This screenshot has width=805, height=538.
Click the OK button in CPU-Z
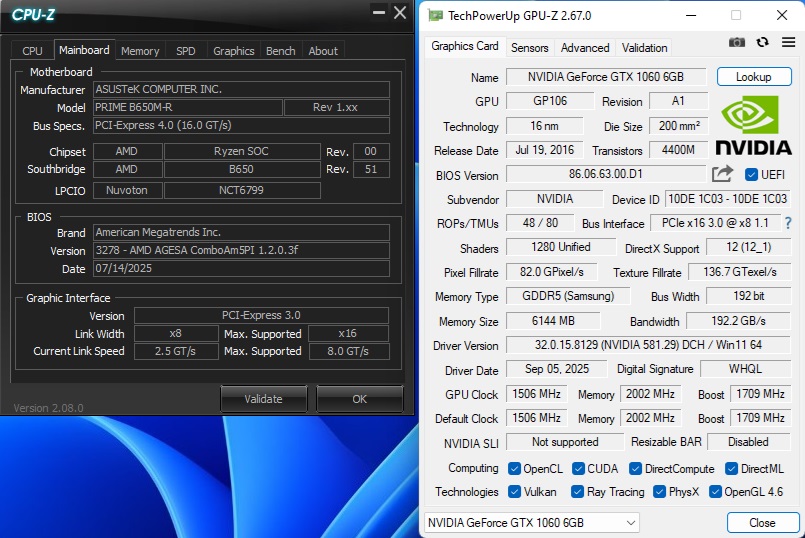(359, 399)
